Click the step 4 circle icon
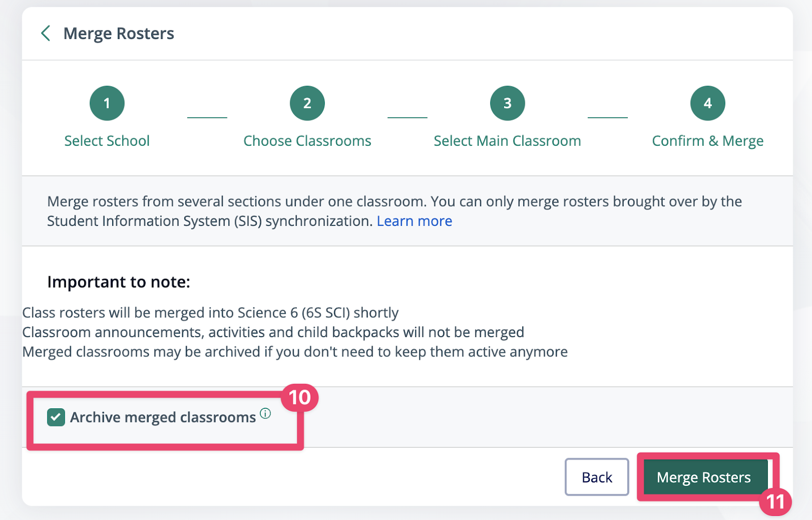 tap(707, 104)
